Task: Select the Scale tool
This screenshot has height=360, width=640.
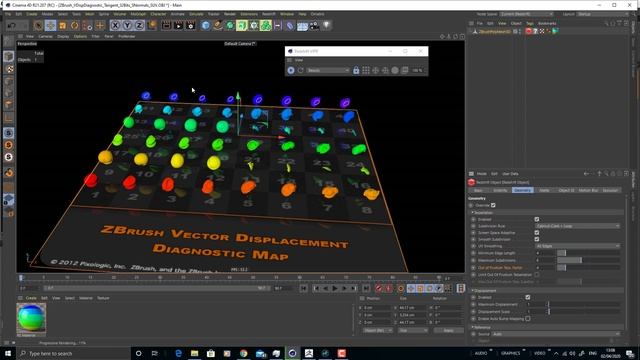Action: coord(62,26)
